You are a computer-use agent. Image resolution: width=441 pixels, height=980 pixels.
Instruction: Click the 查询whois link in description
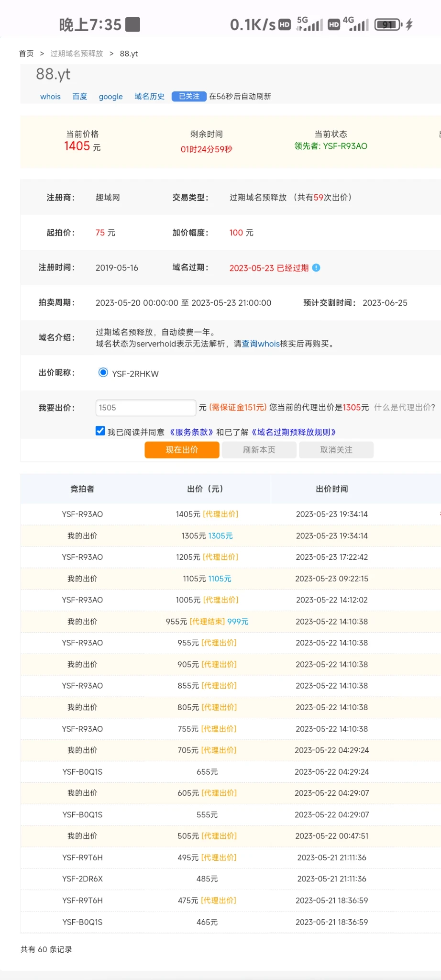(x=261, y=344)
